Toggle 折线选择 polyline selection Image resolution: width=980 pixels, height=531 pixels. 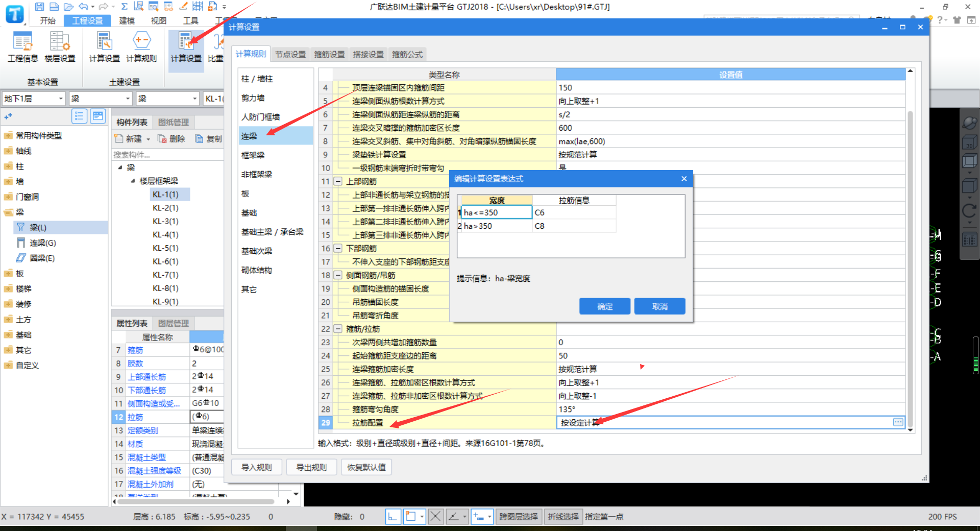(x=563, y=517)
